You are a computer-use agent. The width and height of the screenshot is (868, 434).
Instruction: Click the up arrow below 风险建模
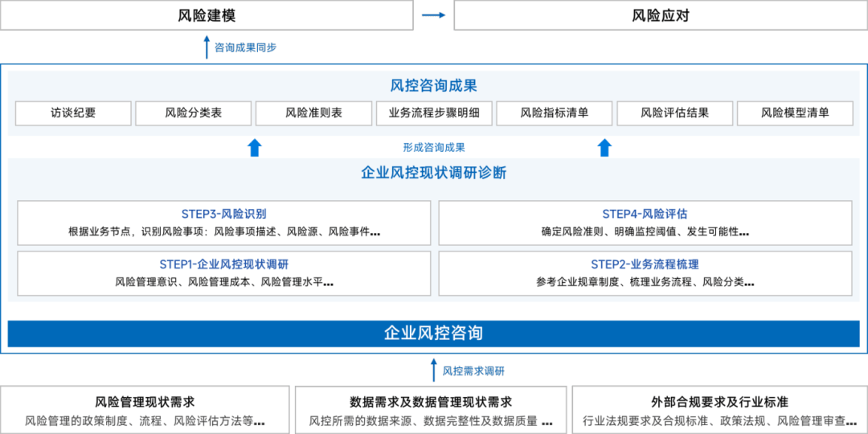point(207,47)
